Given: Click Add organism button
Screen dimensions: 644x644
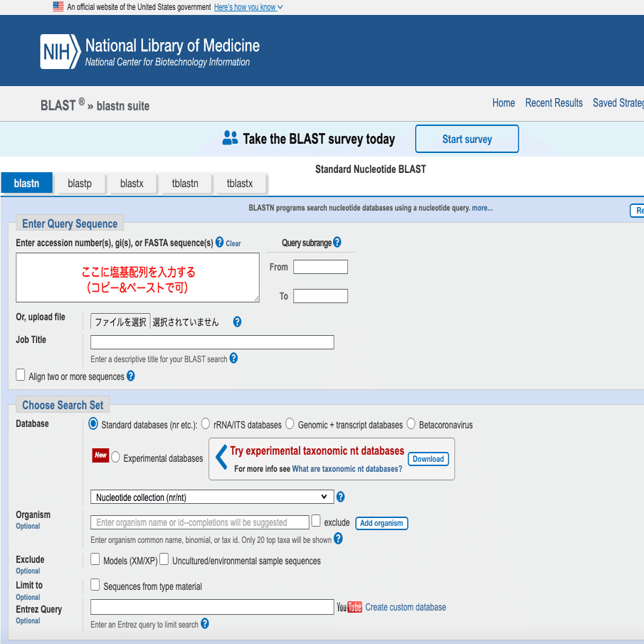Looking at the screenshot, I should coord(381,523).
